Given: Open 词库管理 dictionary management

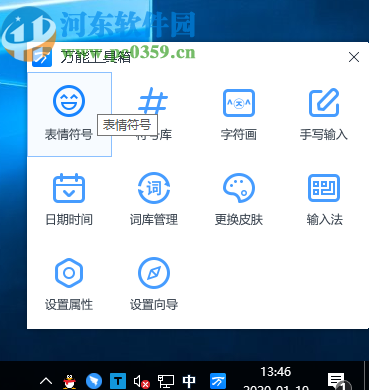Looking at the screenshot, I should coord(154,199).
